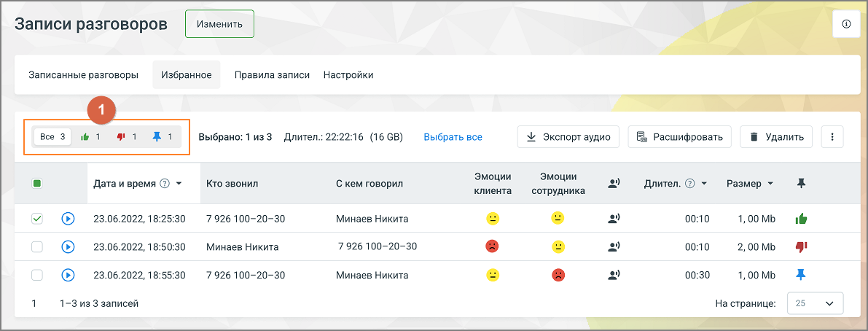Open the info icon button at top right
Viewport: 868px width, 331px height.
845,24
